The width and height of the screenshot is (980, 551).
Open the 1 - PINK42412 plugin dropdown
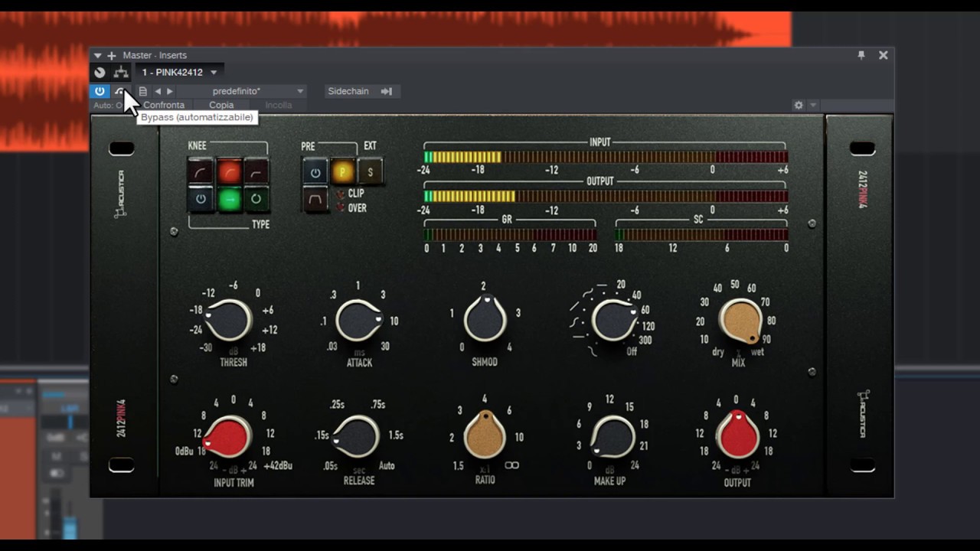[x=180, y=73]
